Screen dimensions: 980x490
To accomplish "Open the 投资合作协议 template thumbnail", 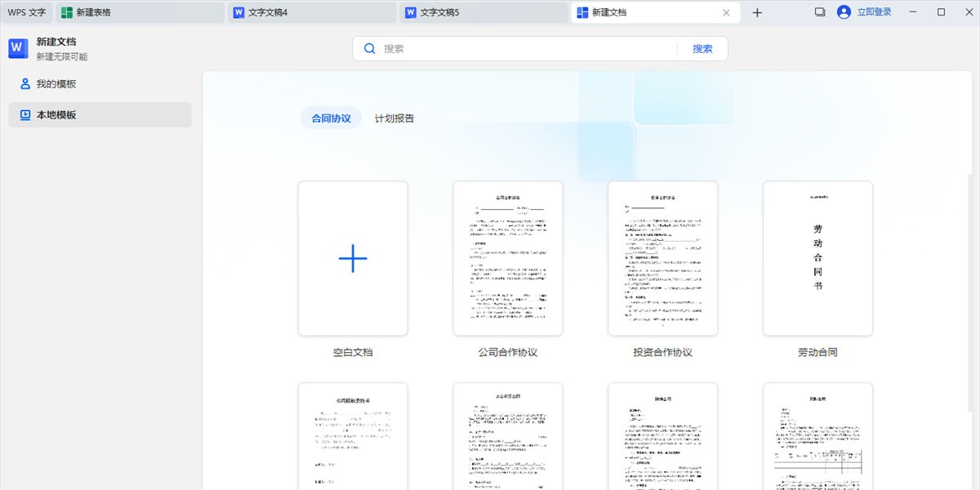I will [663, 258].
